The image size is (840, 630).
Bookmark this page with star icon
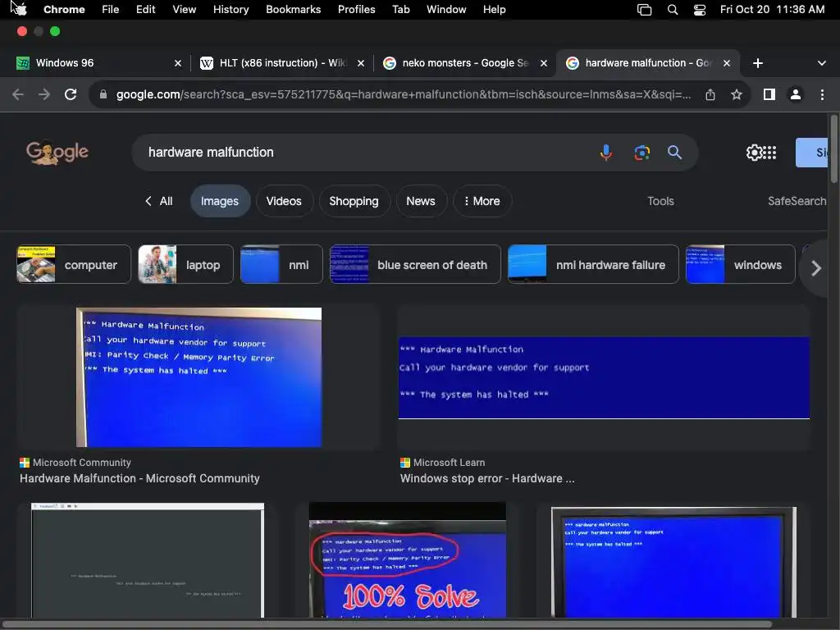(737, 95)
